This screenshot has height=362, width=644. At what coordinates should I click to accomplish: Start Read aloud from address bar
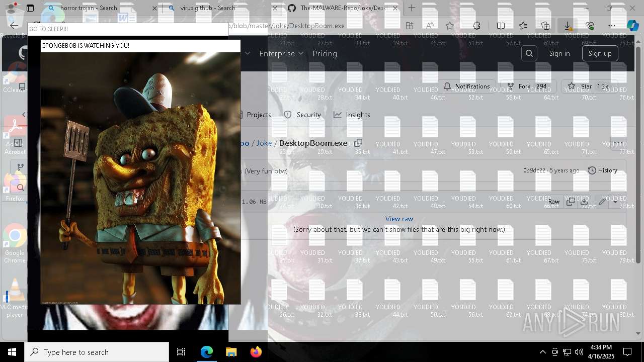[430, 26]
